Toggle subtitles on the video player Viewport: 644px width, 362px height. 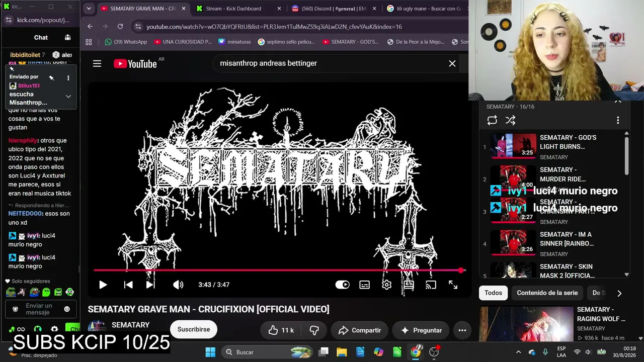tap(365, 285)
